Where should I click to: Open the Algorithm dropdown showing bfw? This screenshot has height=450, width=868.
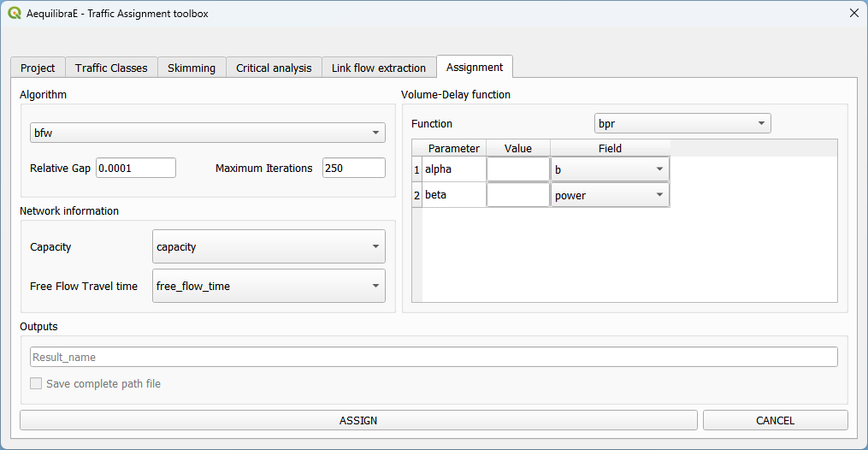click(208, 133)
